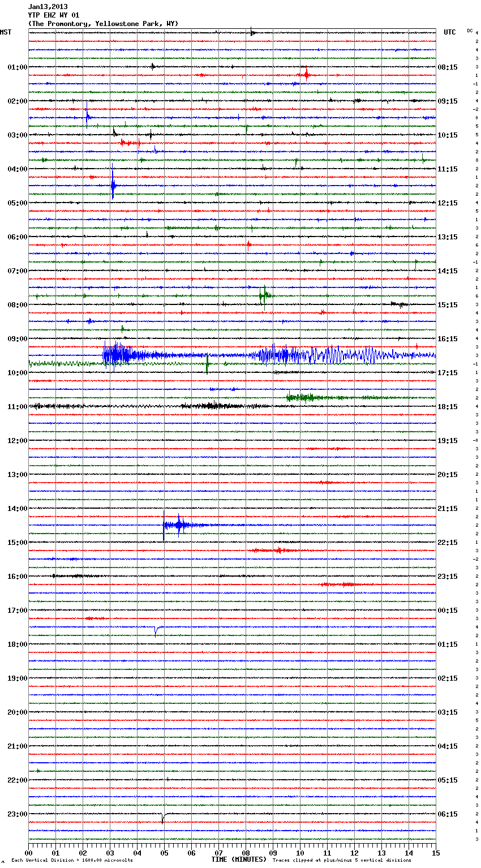Click the 00 minute tick label
The width and height of the screenshot is (481, 868).
click(x=28, y=853)
